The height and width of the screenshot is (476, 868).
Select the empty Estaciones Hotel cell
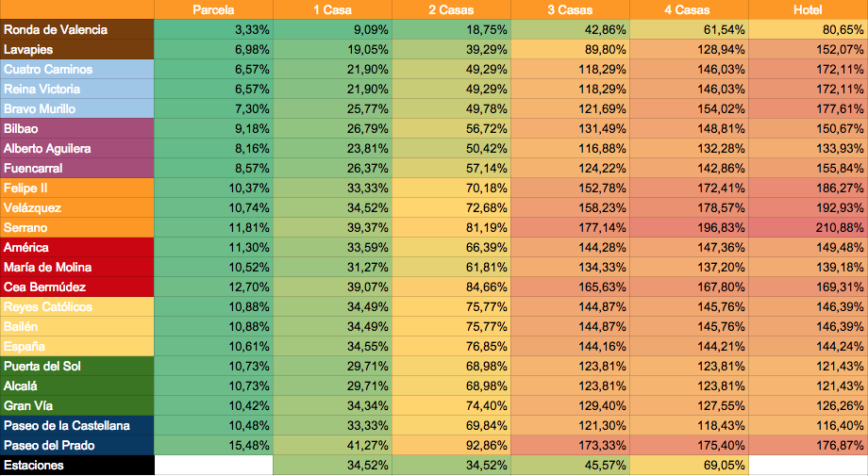(809, 465)
